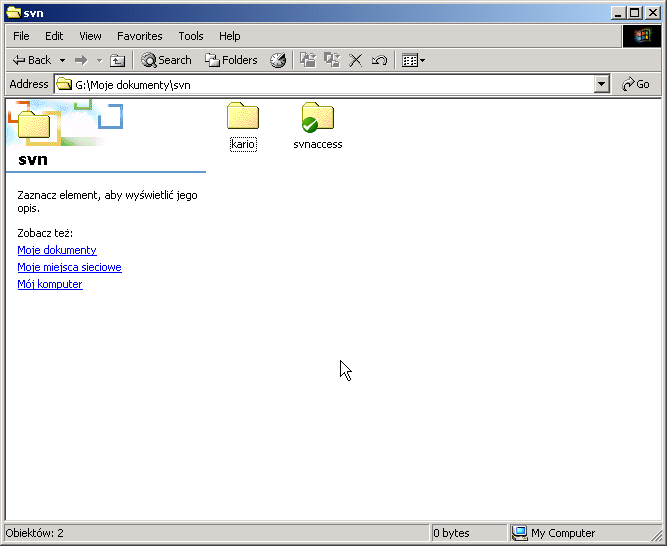Image resolution: width=667 pixels, height=546 pixels.
Task: Open the Help menu
Action: [230, 36]
